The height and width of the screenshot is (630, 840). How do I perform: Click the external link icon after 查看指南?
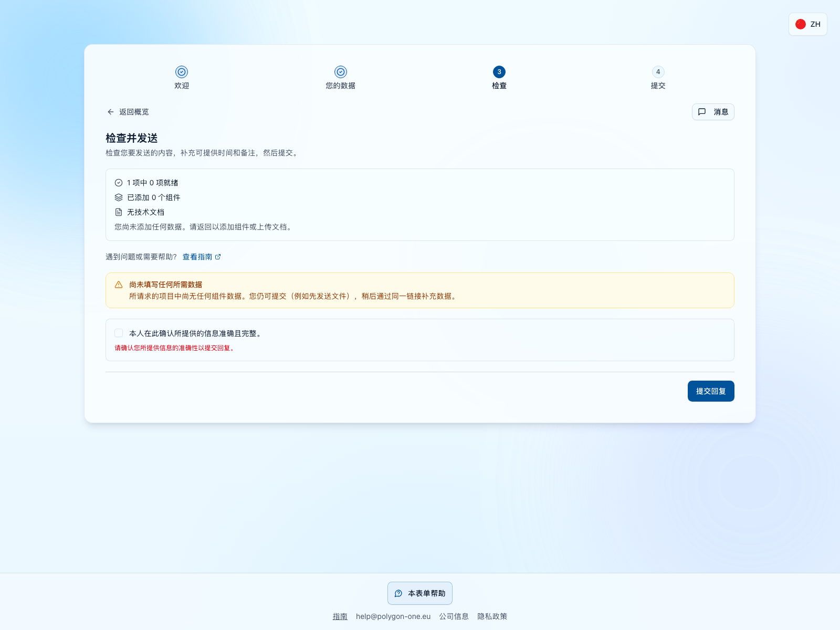[218, 257]
